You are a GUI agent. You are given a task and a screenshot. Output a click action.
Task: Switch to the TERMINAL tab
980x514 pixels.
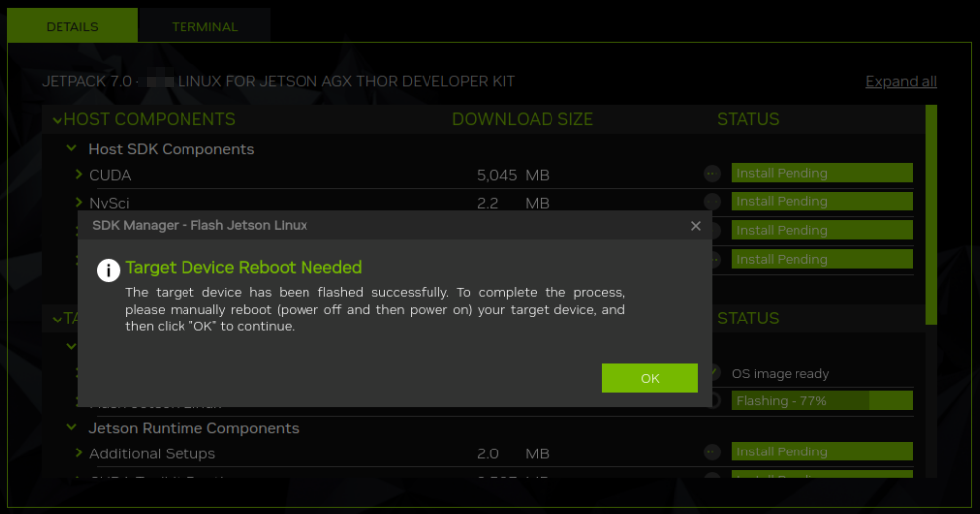[204, 26]
